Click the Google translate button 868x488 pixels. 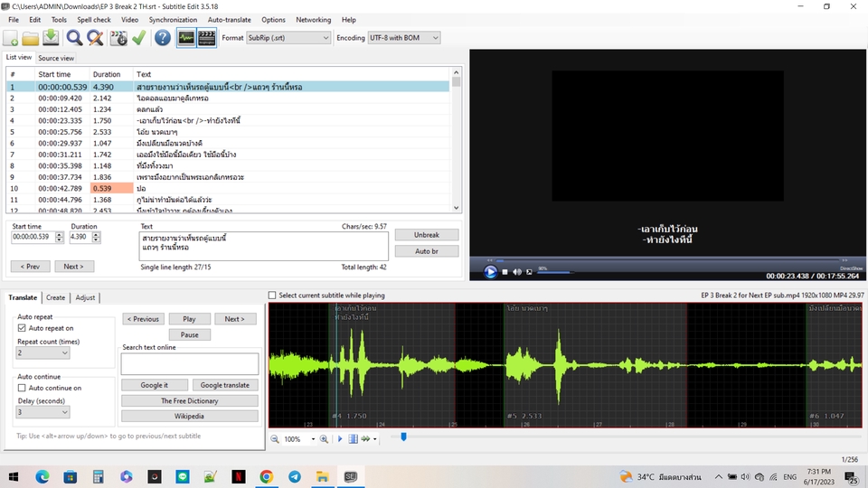(225, 385)
